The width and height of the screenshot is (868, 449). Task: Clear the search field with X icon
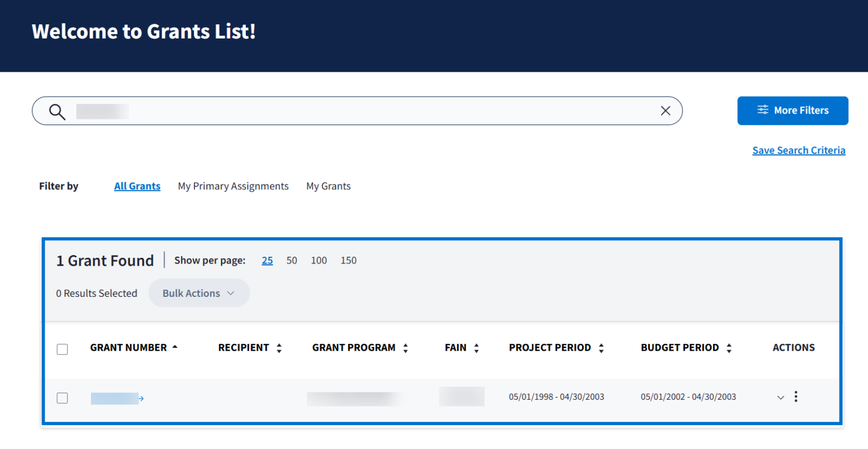[665, 111]
